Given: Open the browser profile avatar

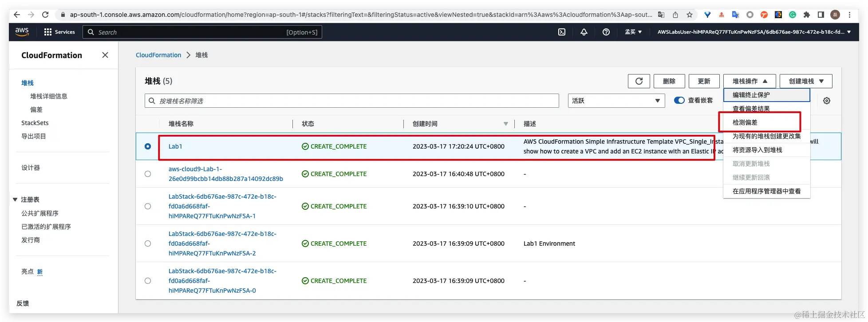Looking at the screenshot, I should [x=835, y=15].
